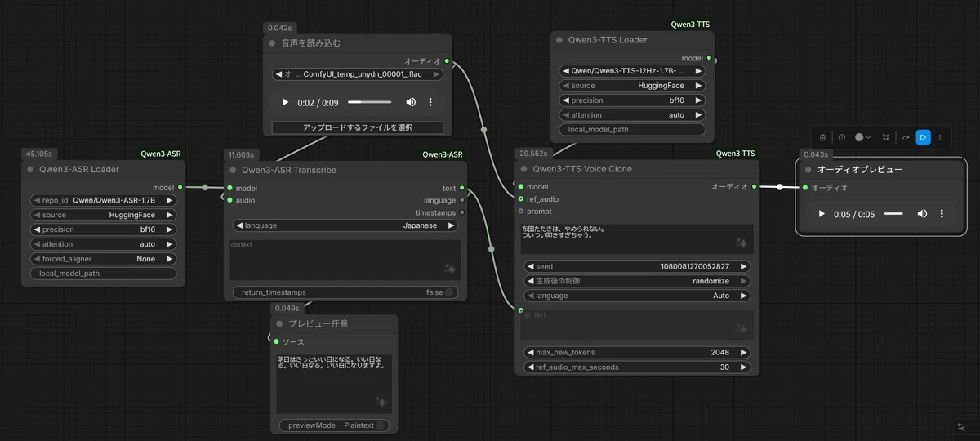Play audio in 音声を読み込む node

[285, 102]
